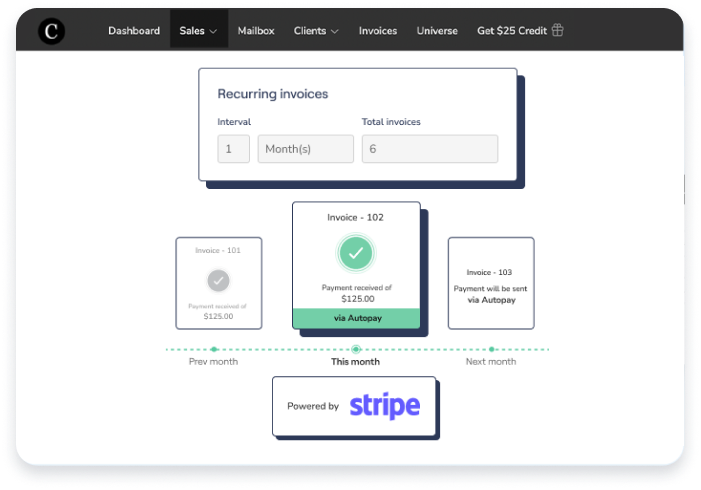Click the gray checkmark on Invoice 101
This screenshot has width=701, height=490.
pos(218,280)
